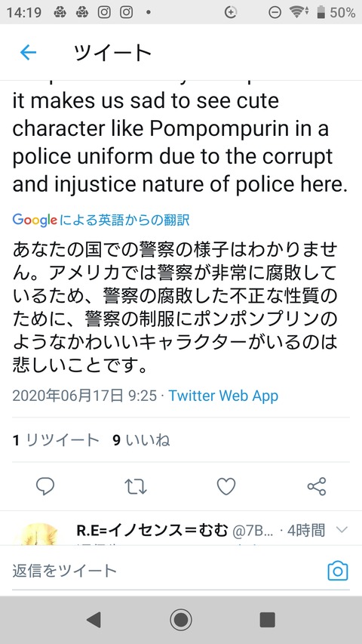Tap the tweet timestamp 2020年06月17日 9:25

(84, 396)
